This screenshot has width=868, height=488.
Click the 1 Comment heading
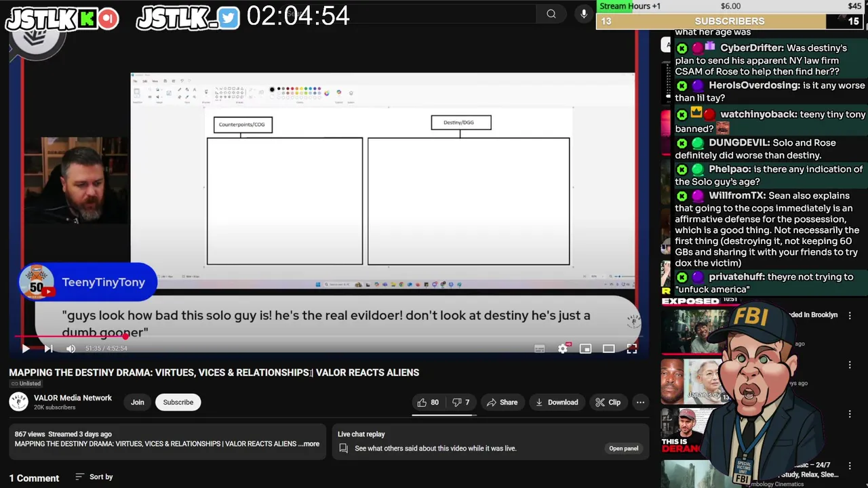coord(34,478)
